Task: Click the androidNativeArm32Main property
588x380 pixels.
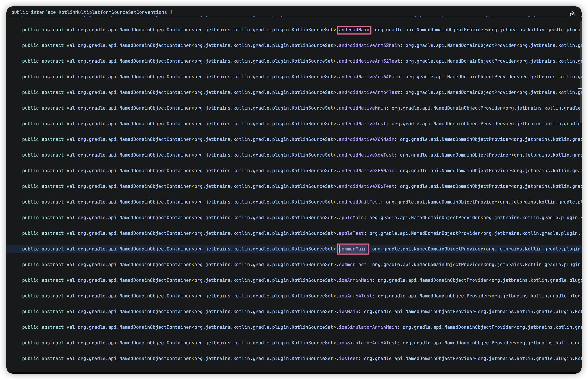Action: [369, 45]
